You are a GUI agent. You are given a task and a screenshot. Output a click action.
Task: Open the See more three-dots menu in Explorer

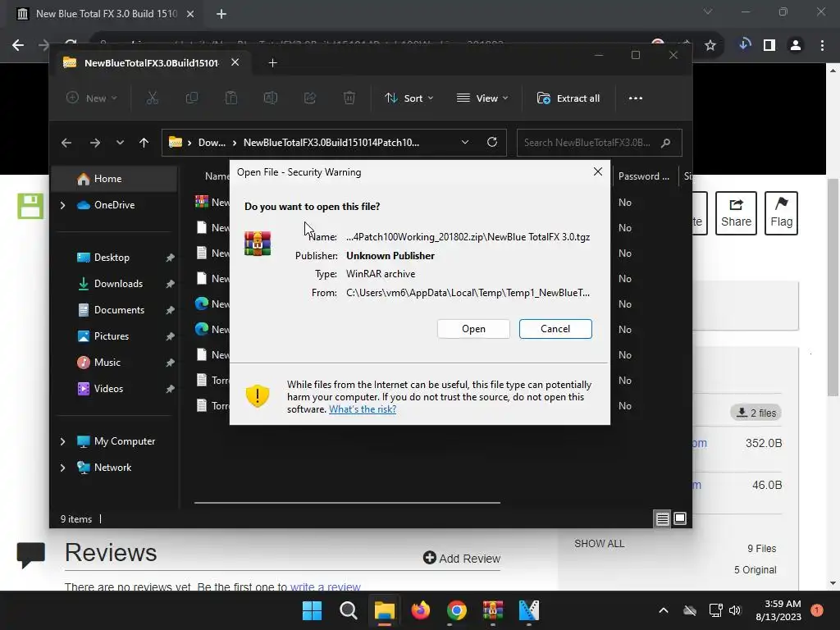636,98
